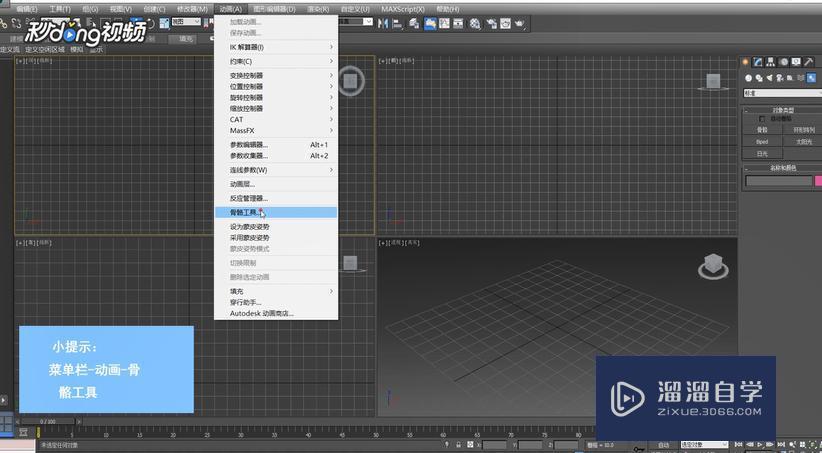
Task: Open the Layer Manager icon
Action: coord(414,23)
